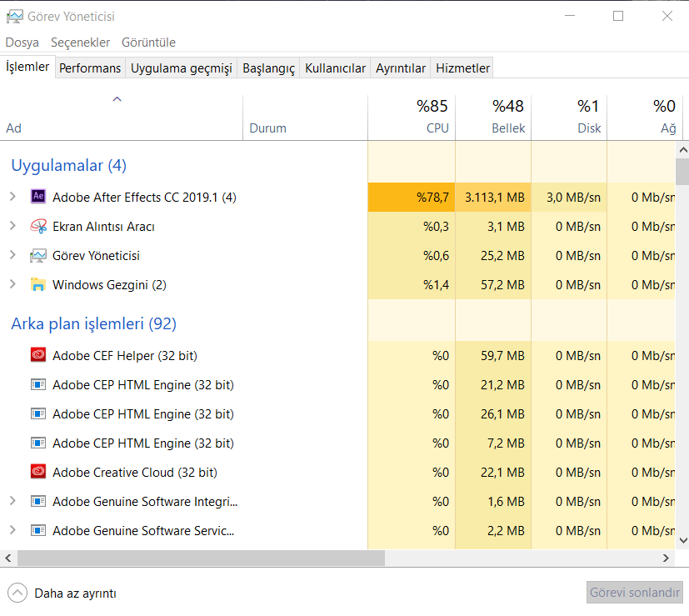Expand the Ekran Alıntısı Aracı process
This screenshot has width=689, height=616.
[12, 226]
